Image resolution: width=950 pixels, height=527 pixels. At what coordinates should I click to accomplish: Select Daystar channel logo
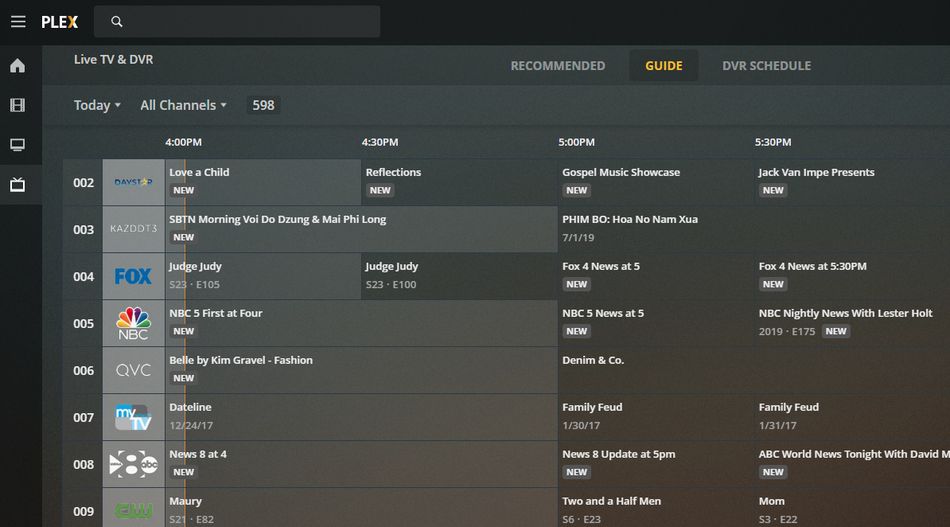click(x=133, y=182)
